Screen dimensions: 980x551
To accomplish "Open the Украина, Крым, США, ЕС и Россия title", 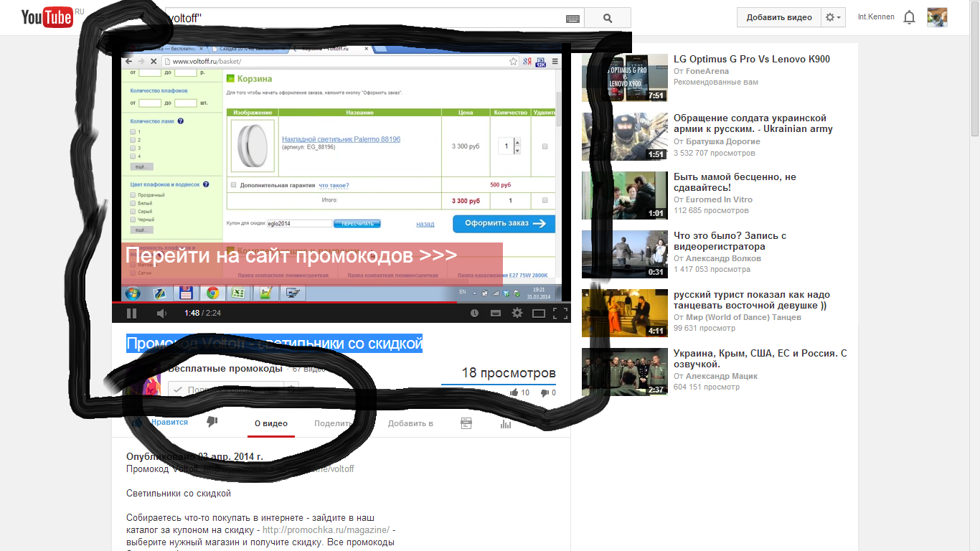I will pos(760,359).
